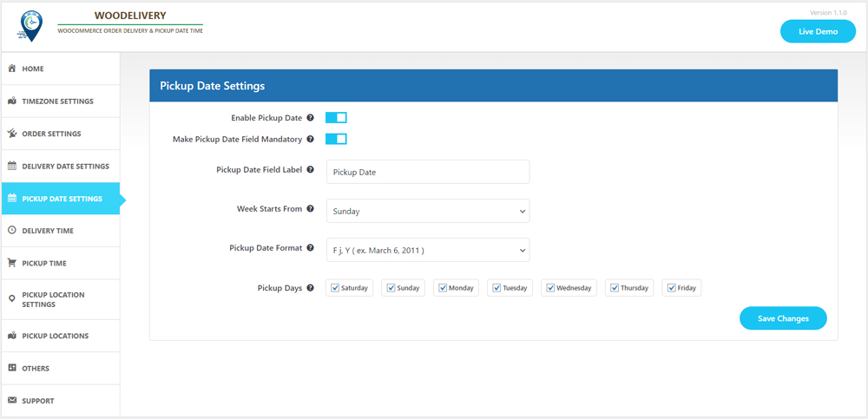Image resolution: width=868 pixels, height=419 pixels.
Task: Click the WooDelivery logo icon
Action: pyautogui.click(x=30, y=26)
